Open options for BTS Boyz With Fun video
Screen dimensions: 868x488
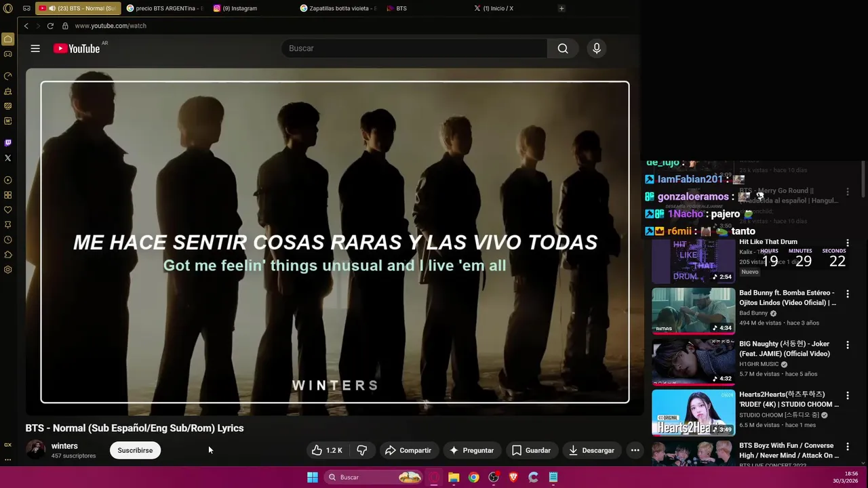pos(847,446)
